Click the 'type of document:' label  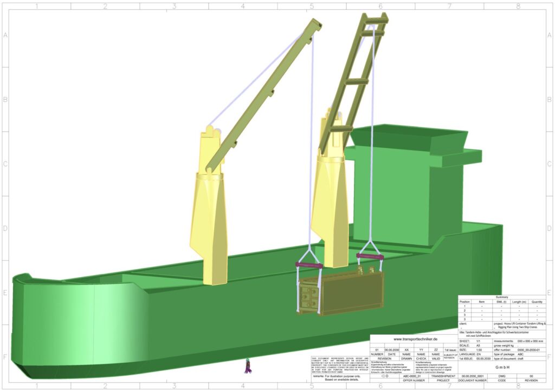click(505, 359)
